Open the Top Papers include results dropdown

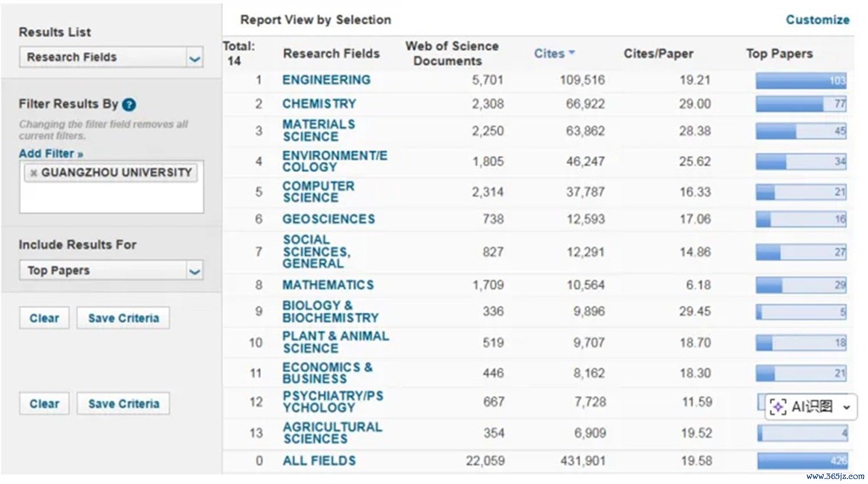tap(111, 271)
